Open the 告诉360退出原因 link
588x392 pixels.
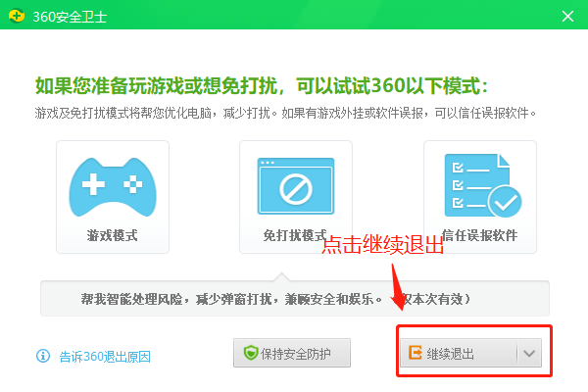click(x=105, y=357)
